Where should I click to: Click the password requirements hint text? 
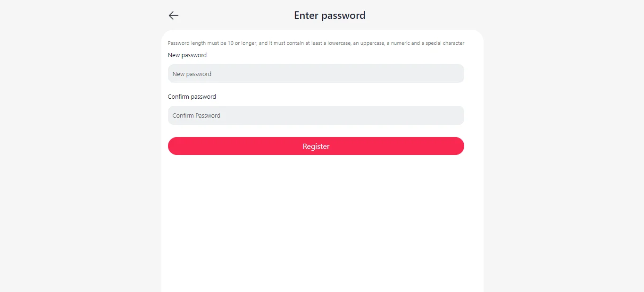316,43
